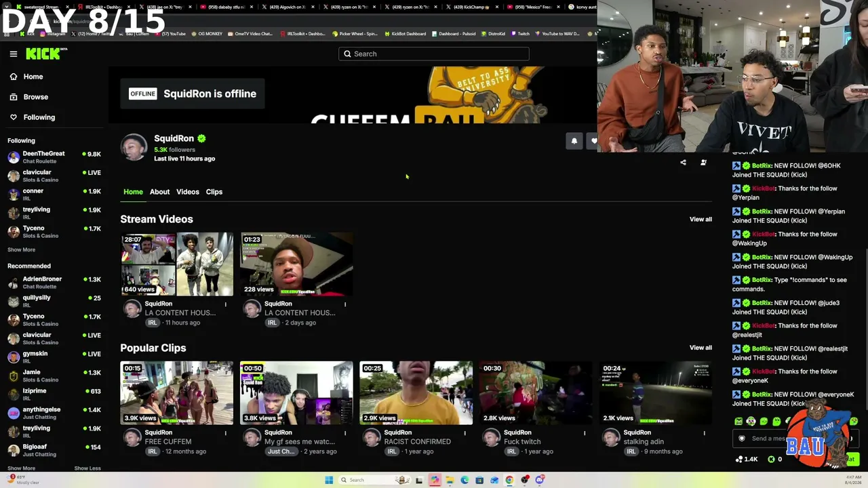Image resolution: width=868 pixels, height=488 pixels.
Task: Switch to the Clips tab
Action: click(x=214, y=192)
